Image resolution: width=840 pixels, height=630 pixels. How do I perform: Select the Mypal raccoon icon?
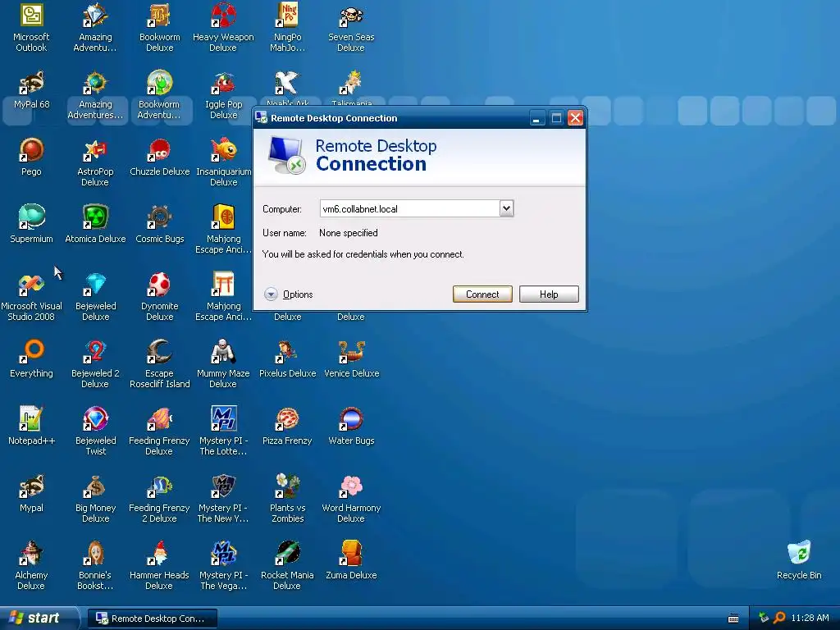[x=32, y=493]
